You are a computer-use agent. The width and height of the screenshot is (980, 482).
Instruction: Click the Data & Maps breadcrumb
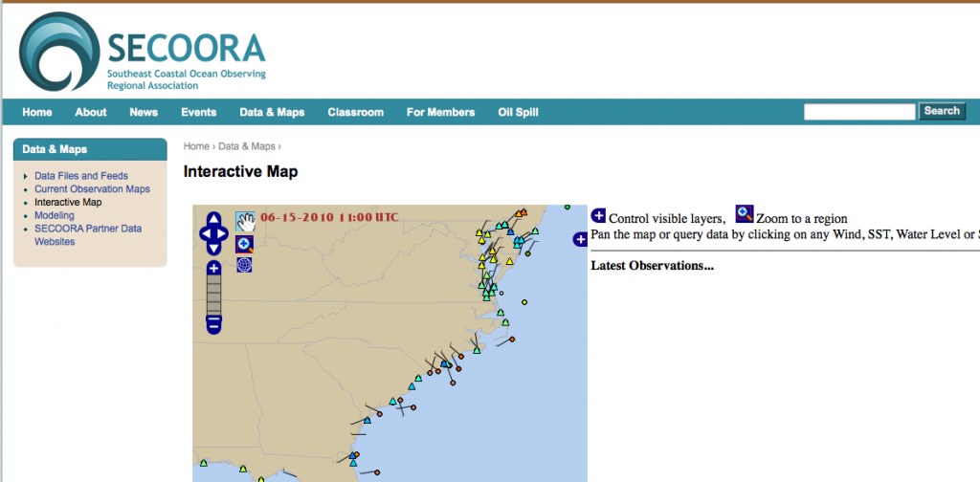pyautogui.click(x=247, y=146)
